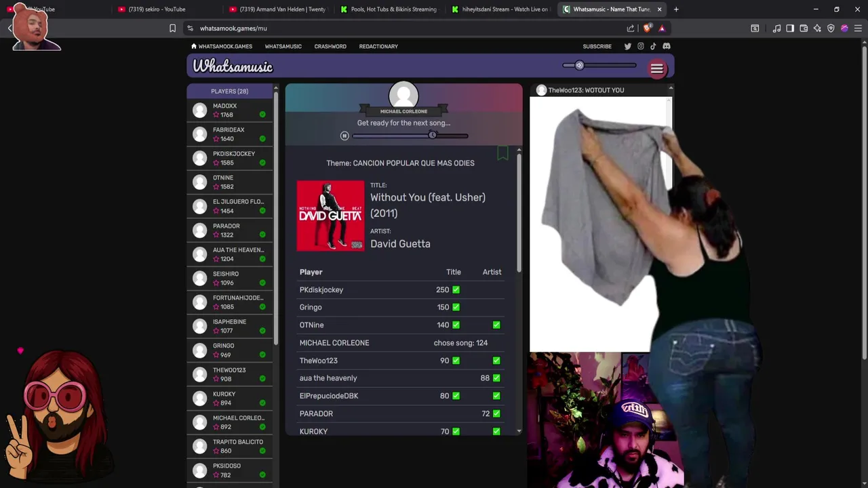Switch to Armand Van Helden YouTube tab

tap(277, 9)
